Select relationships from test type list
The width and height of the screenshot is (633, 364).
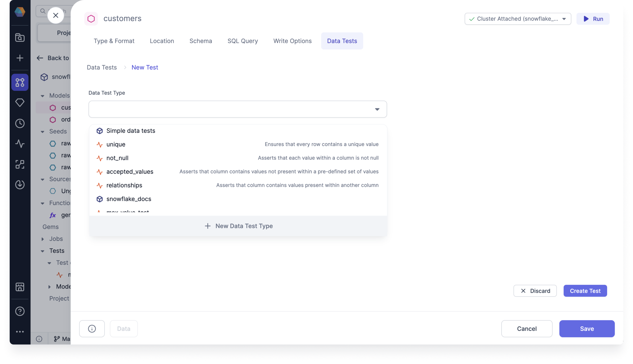(124, 185)
